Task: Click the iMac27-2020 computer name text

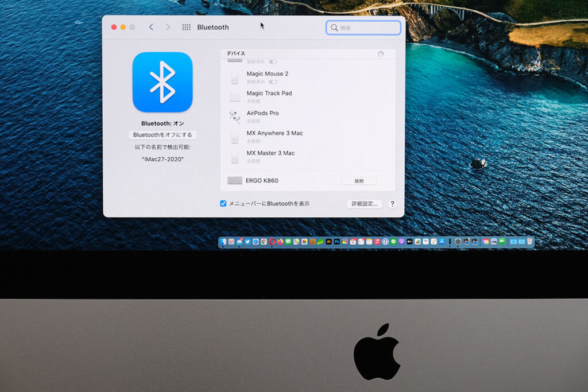Action: tap(163, 160)
